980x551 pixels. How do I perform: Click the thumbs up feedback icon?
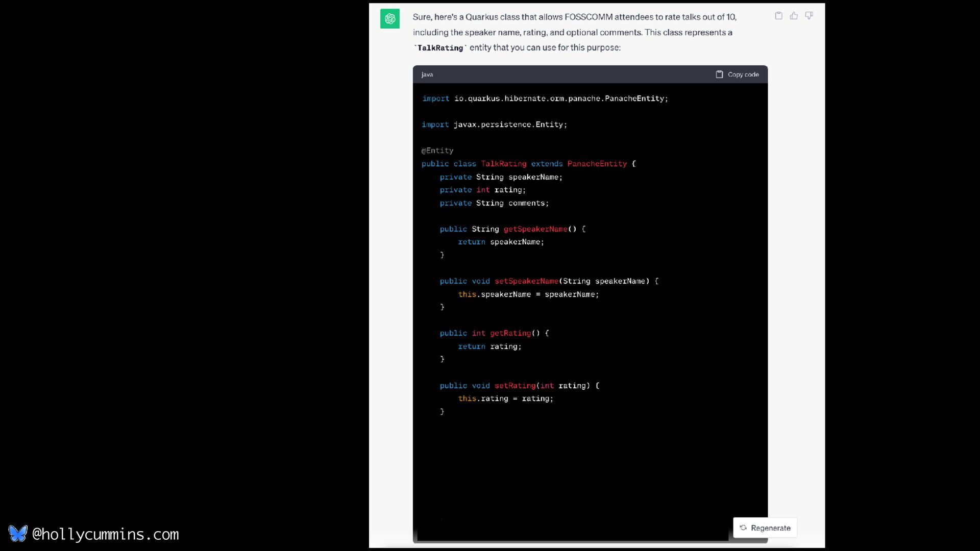click(794, 16)
